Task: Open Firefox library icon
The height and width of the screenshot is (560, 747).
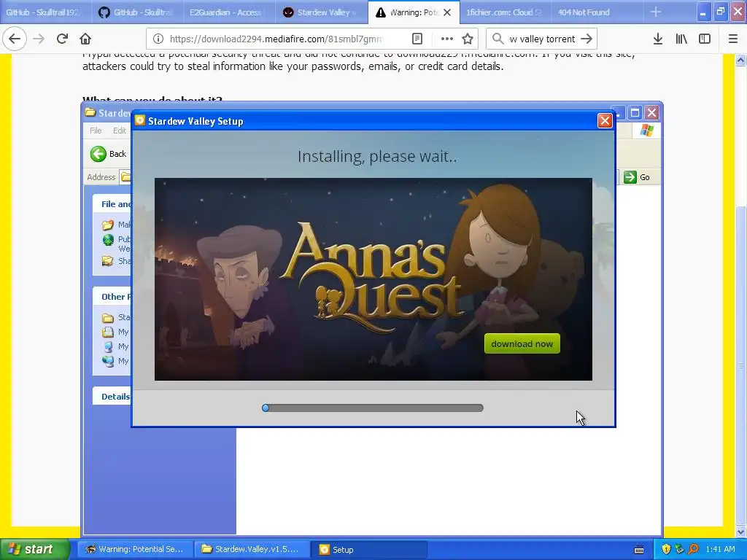Action: 681,39
